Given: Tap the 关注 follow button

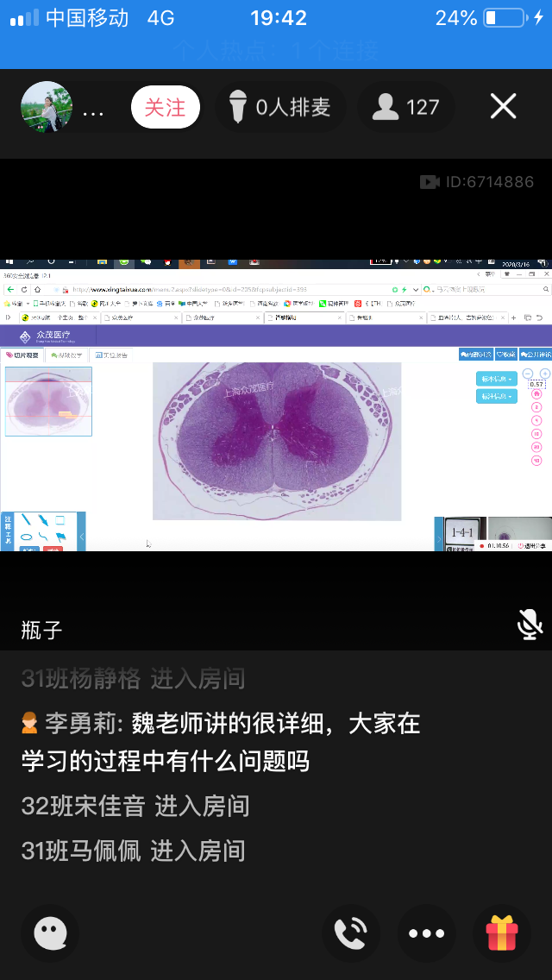Looking at the screenshot, I should click(x=165, y=108).
